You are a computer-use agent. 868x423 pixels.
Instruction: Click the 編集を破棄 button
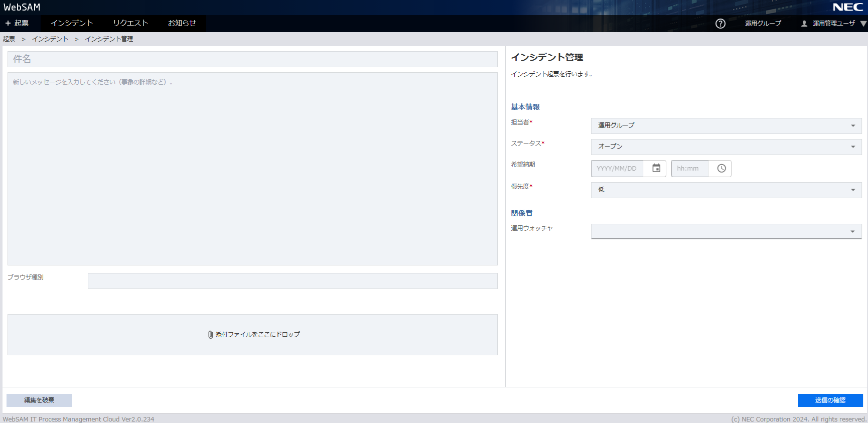coord(39,400)
